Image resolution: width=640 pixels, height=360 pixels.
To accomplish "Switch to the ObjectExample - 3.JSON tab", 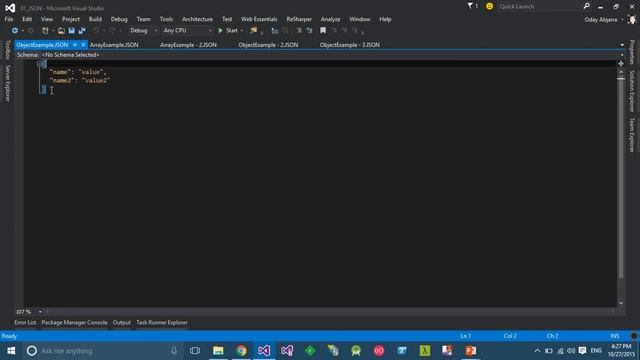I will click(x=349, y=45).
